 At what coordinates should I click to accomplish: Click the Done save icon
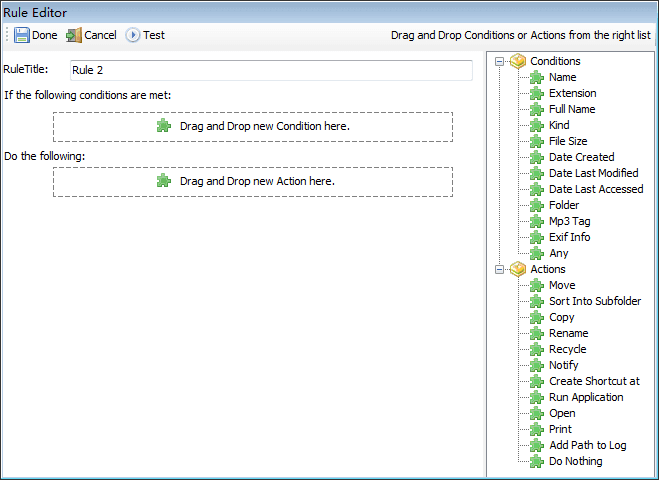click(22, 35)
